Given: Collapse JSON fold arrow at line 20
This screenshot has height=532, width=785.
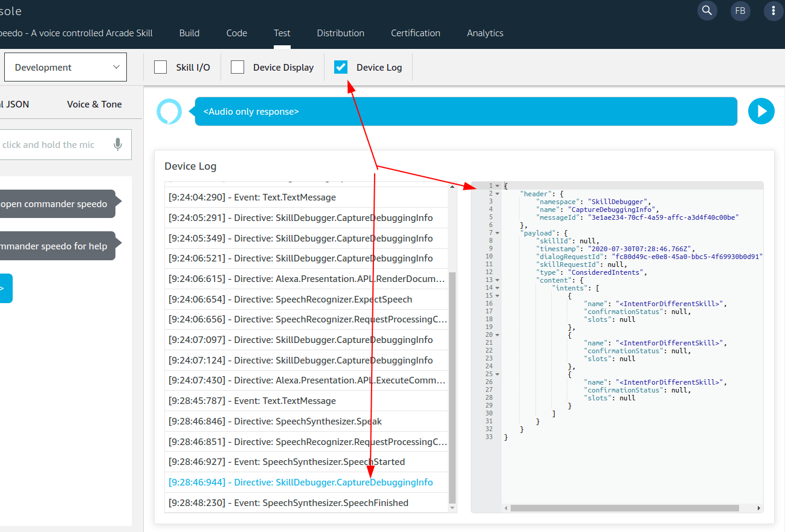Looking at the screenshot, I should coord(497,335).
